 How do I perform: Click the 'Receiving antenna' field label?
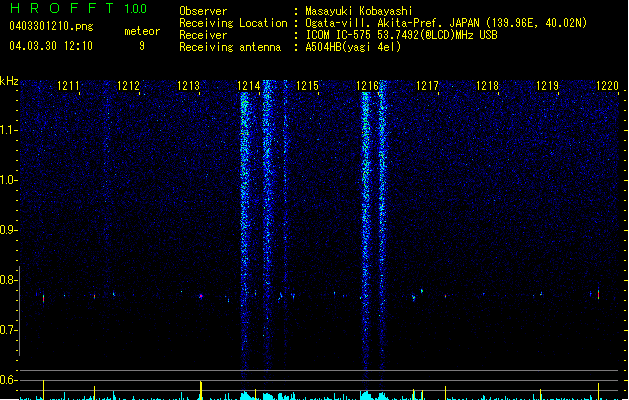[x=230, y=47]
